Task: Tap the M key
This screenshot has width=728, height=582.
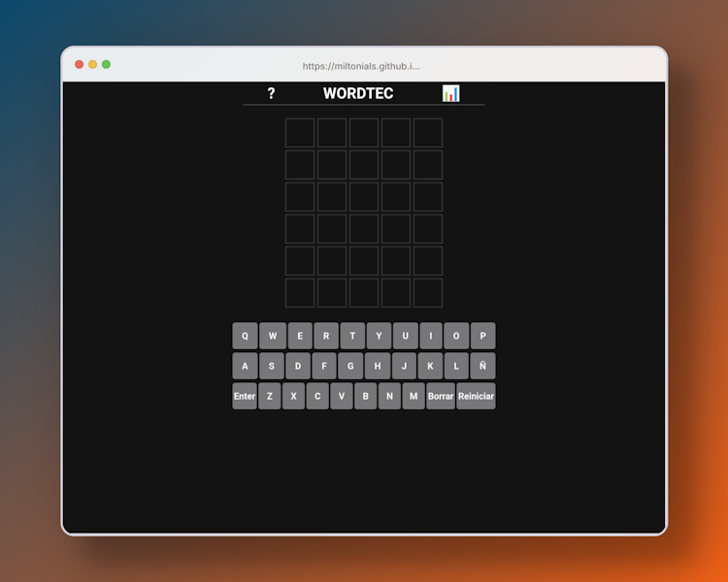Action: (x=414, y=396)
